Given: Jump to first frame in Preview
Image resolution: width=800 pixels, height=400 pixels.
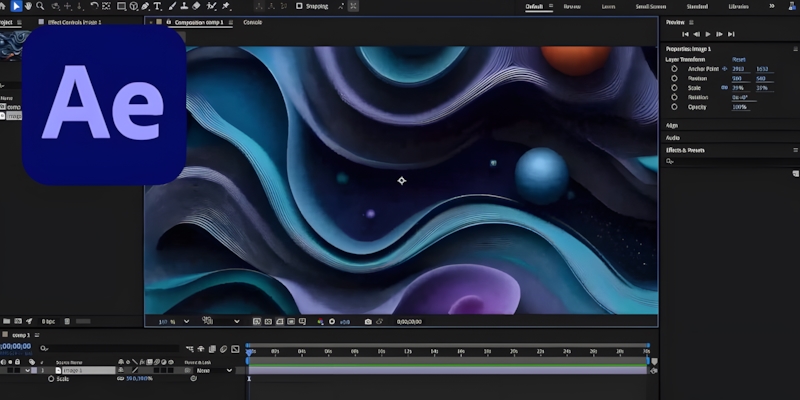Looking at the screenshot, I should click(x=685, y=34).
